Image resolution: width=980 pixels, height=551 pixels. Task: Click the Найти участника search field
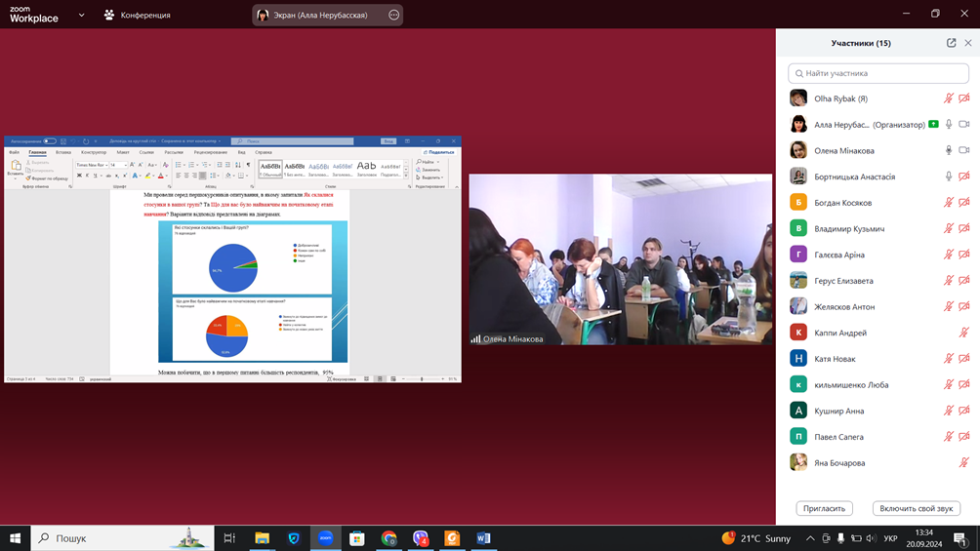click(878, 73)
